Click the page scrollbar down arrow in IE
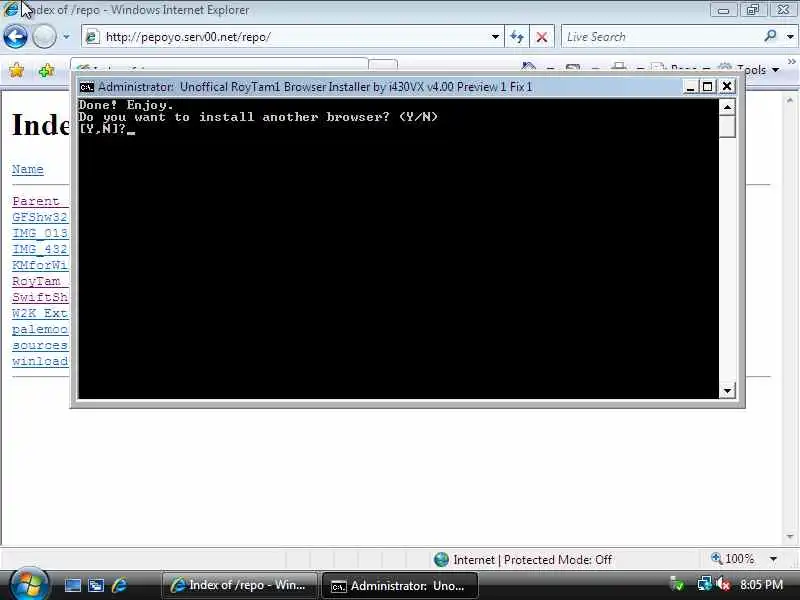 tap(790, 537)
